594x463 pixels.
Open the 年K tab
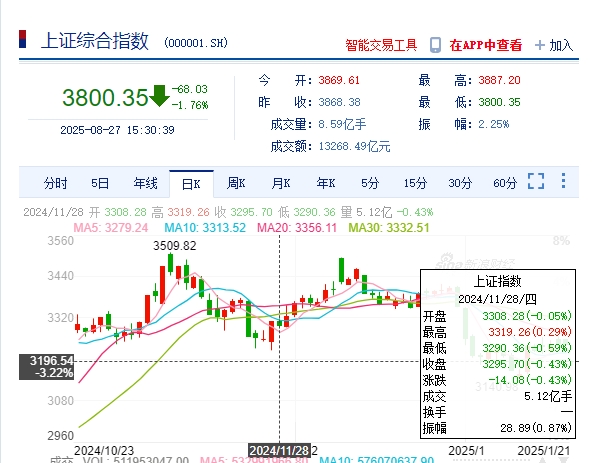pos(326,183)
